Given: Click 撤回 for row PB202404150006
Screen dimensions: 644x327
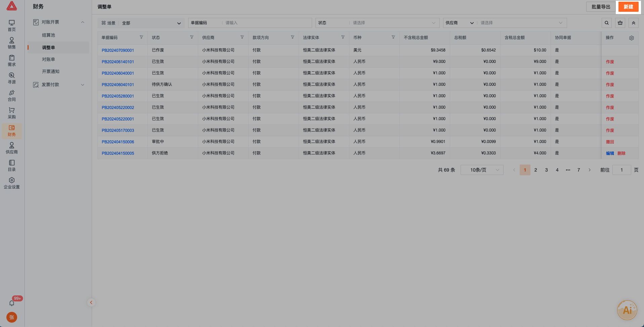Looking at the screenshot, I should pos(610,142).
